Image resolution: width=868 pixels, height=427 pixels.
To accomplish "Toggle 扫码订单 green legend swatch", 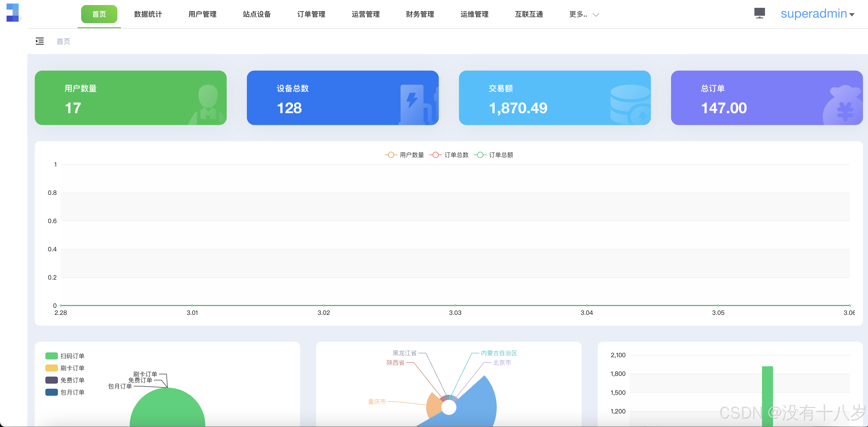I will click(x=52, y=356).
